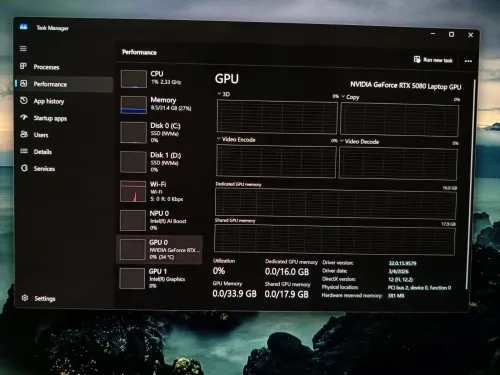Select the Disk 1 (D:) thumbnail

tap(133, 162)
